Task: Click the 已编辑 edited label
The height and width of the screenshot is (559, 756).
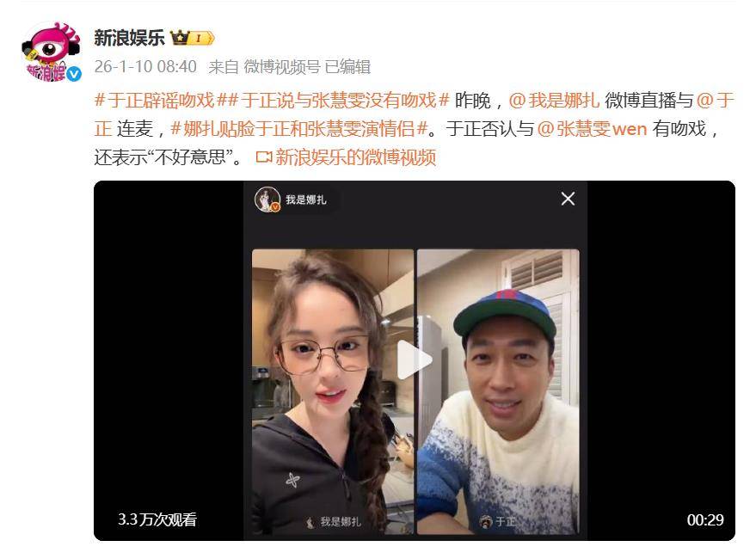Action: coord(347,66)
